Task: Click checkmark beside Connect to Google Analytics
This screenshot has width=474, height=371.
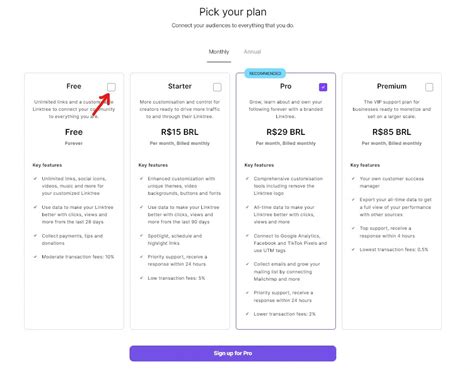Action: [x=247, y=236]
